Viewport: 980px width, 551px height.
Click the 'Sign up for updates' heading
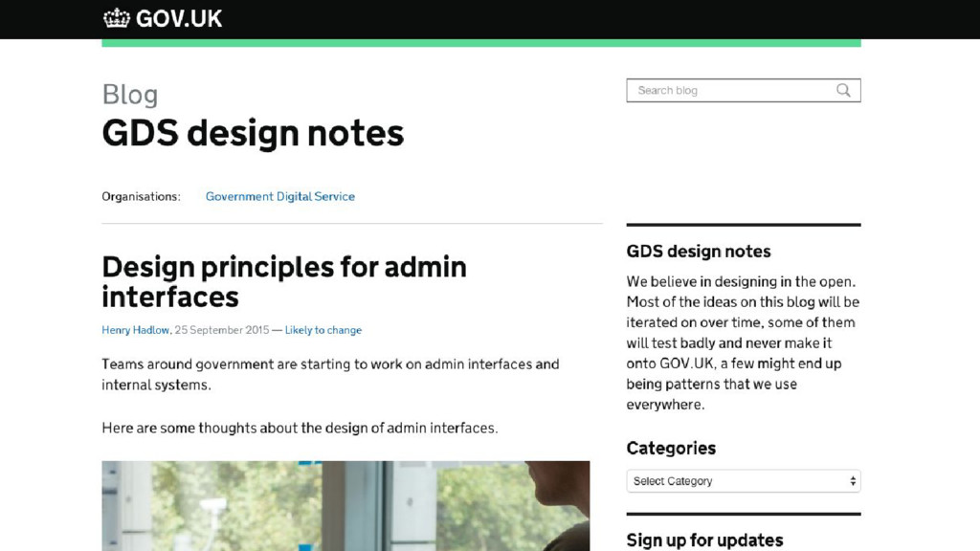(704, 540)
